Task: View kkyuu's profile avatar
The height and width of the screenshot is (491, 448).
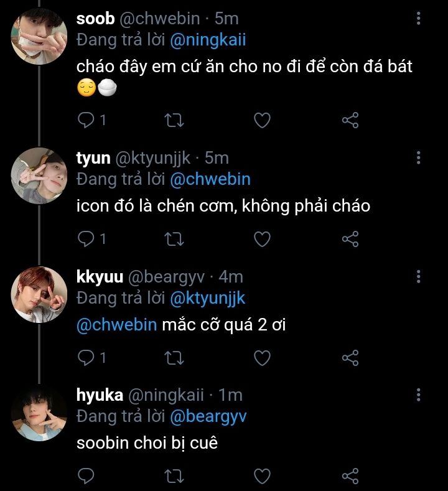Action: click(x=39, y=294)
